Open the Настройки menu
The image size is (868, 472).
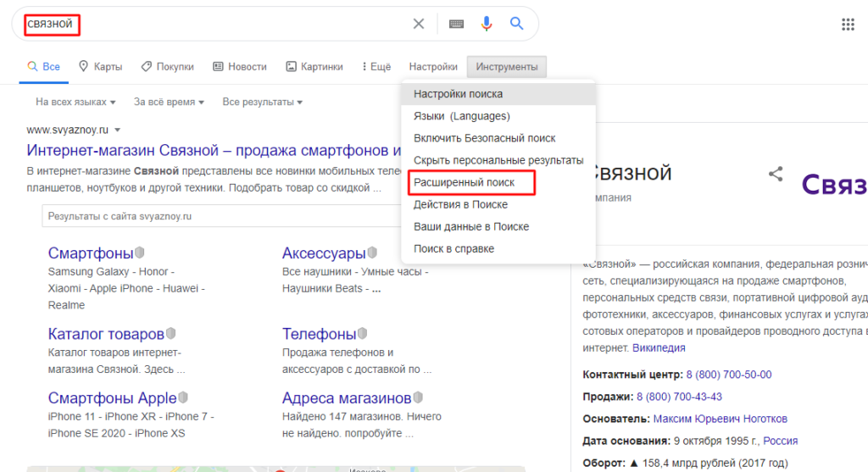(x=433, y=67)
